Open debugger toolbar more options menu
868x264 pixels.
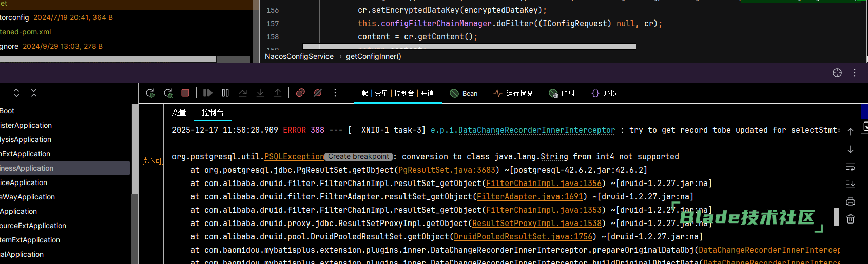(335, 93)
